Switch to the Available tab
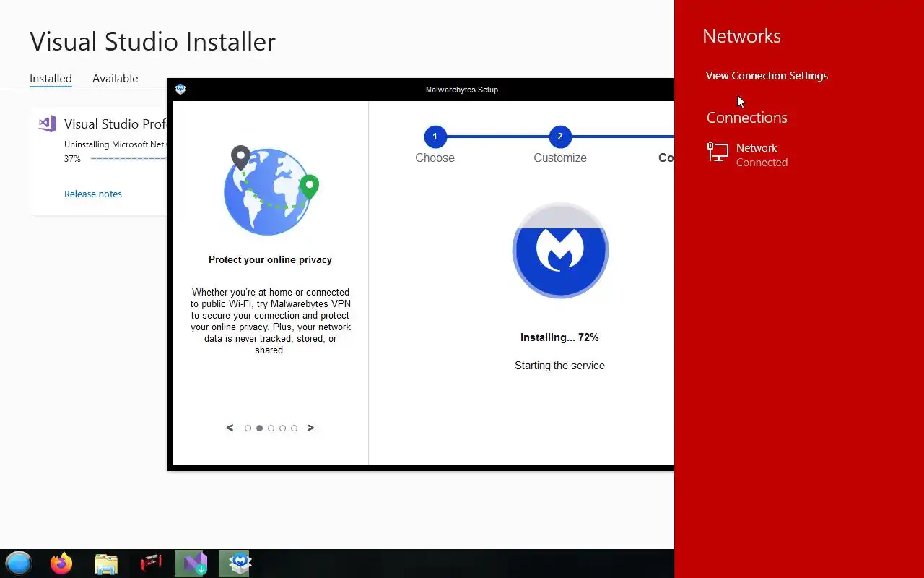The height and width of the screenshot is (578, 924). [x=115, y=78]
